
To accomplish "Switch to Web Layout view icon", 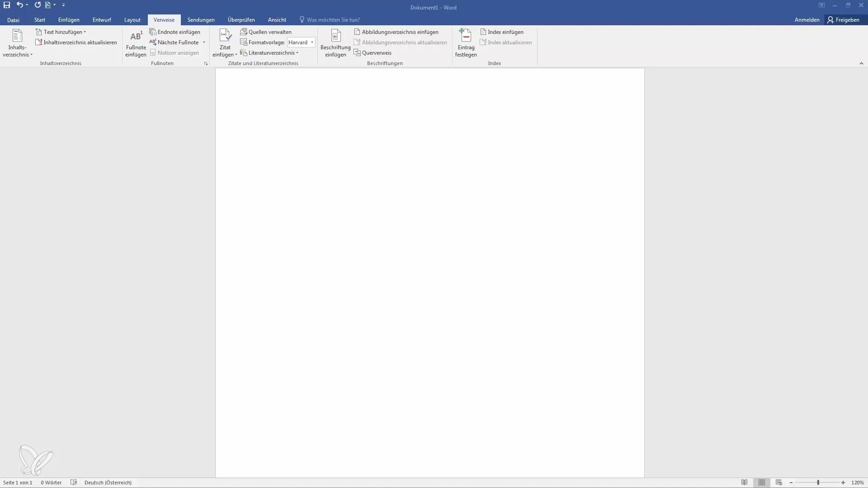I will coord(778,483).
